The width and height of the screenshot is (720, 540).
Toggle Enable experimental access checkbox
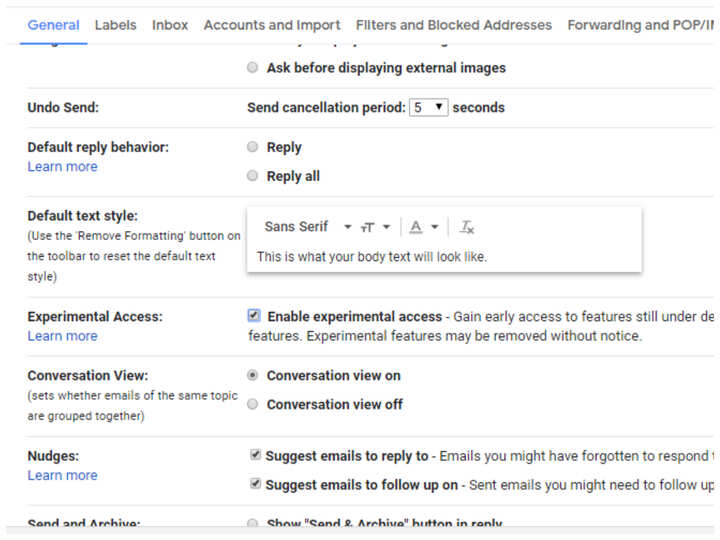(254, 315)
